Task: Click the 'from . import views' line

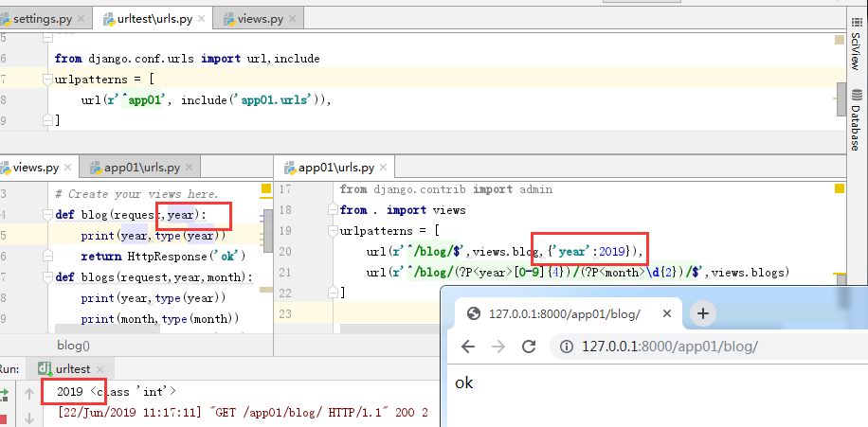Action: [403, 210]
